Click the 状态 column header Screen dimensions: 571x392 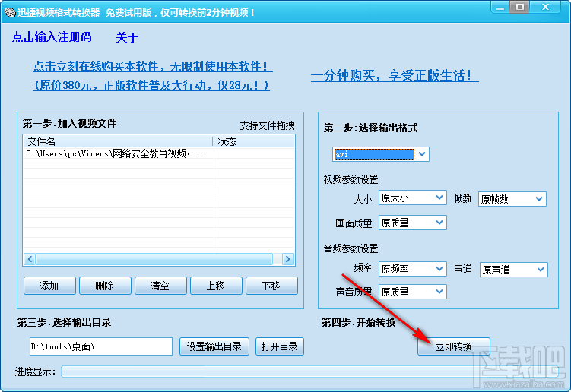click(254, 141)
